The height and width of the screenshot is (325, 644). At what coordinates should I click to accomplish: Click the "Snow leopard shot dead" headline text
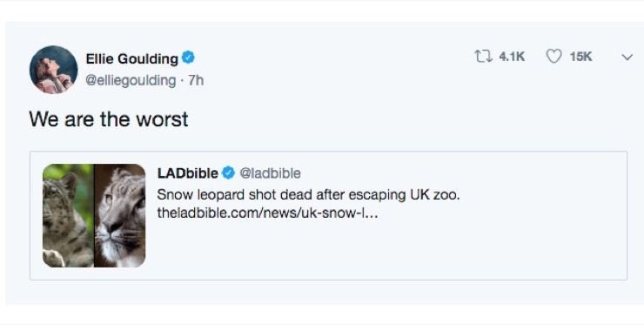308,194
